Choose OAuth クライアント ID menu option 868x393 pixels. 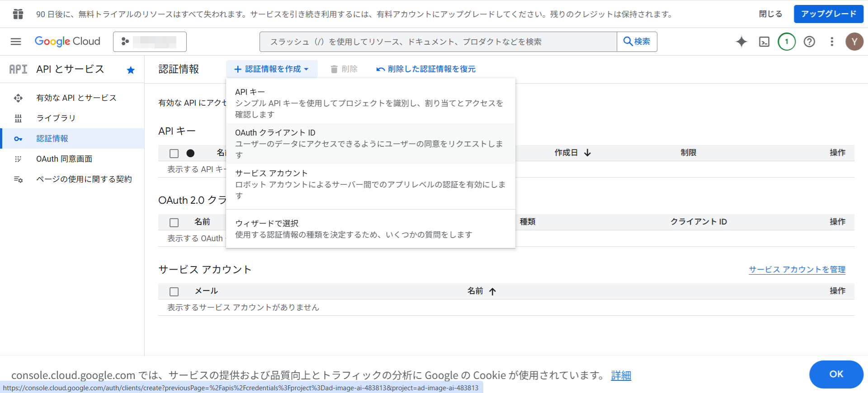370,144
